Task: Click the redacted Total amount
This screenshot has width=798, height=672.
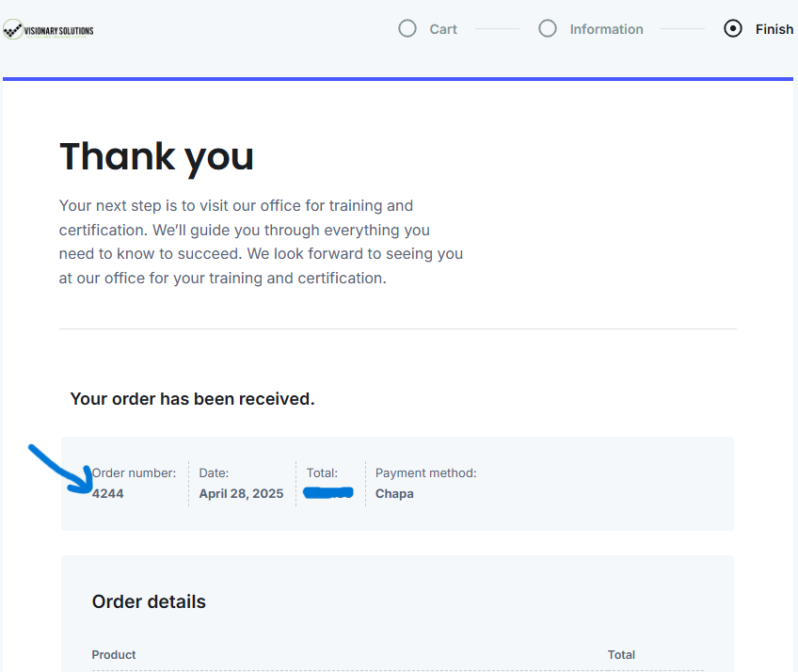Action: pyautogui.click(x=328, y=493)
